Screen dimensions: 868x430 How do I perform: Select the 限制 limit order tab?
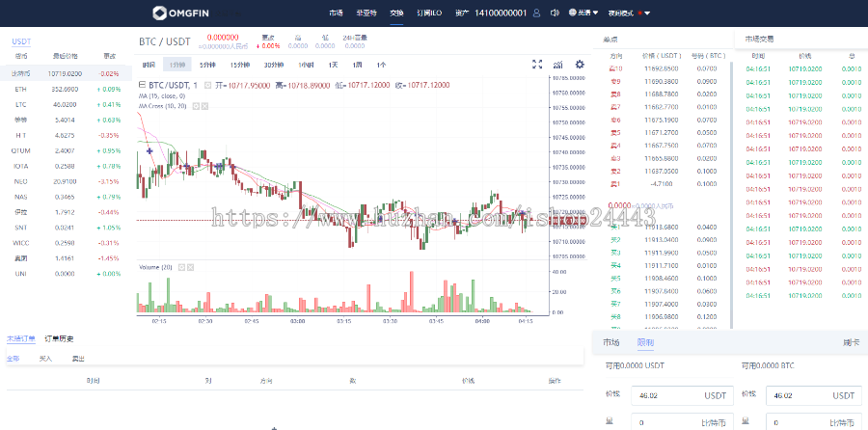pyautogui.click(x=645, y=342)
